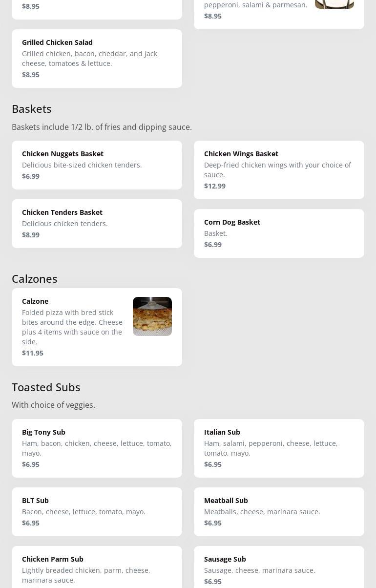Image resolution: width=376 pixels, height=588 pixels.
Task: Add the Chicken Nuggets Basket
Action: pyautogui.click(x=97, y=165)
